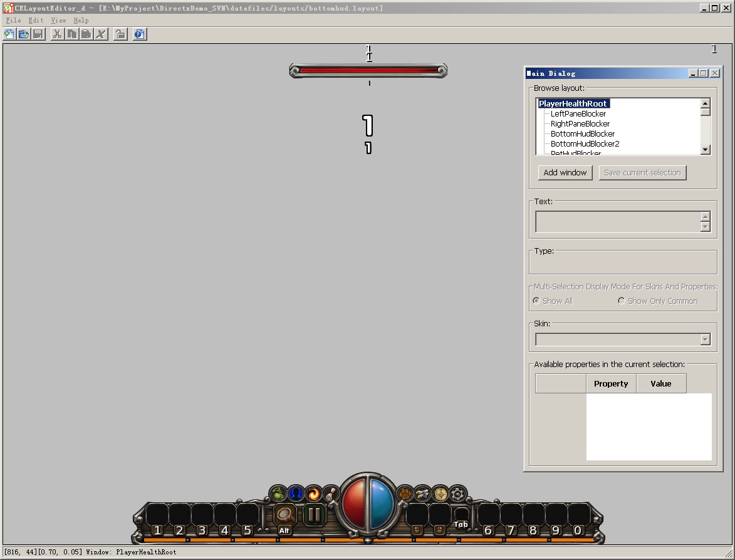
Task: Click the Paste toolbar icon
Action: click(x=86, y=34)
